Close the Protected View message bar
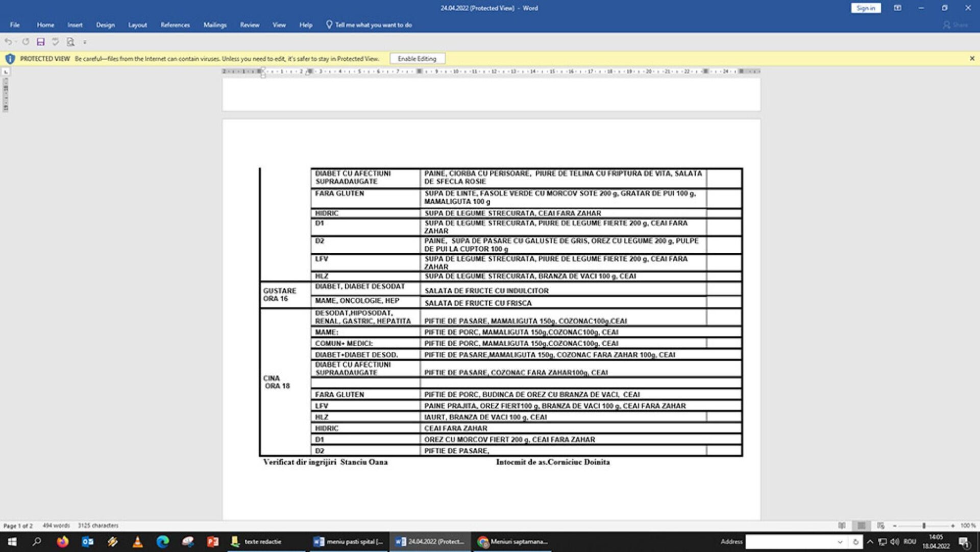Viewport: 980px width, 552px height. pos(972,59)
